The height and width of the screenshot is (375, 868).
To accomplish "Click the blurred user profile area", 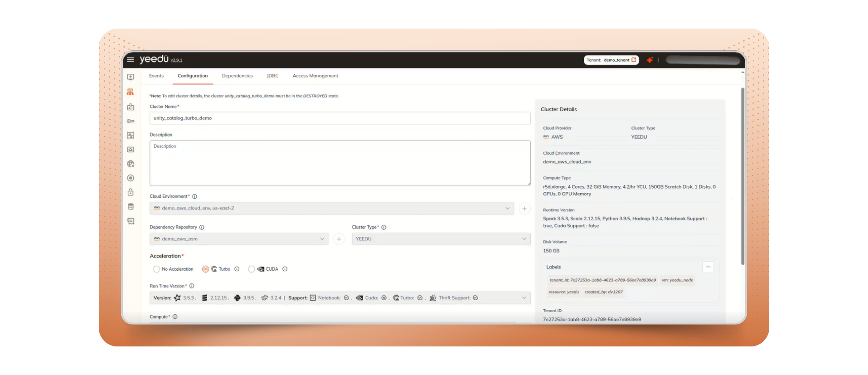I will pyautogui.click(x=703, y=60).
